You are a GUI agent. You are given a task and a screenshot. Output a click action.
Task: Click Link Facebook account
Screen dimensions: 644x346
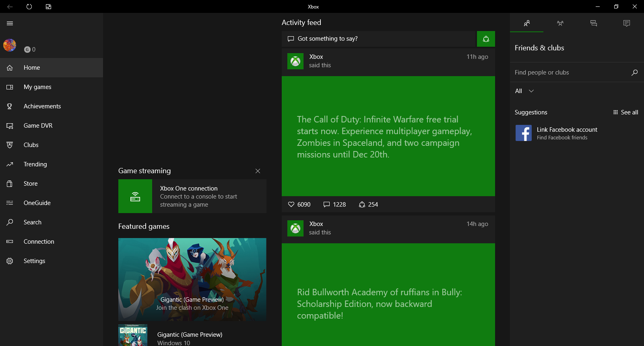[x=567, y=130]
